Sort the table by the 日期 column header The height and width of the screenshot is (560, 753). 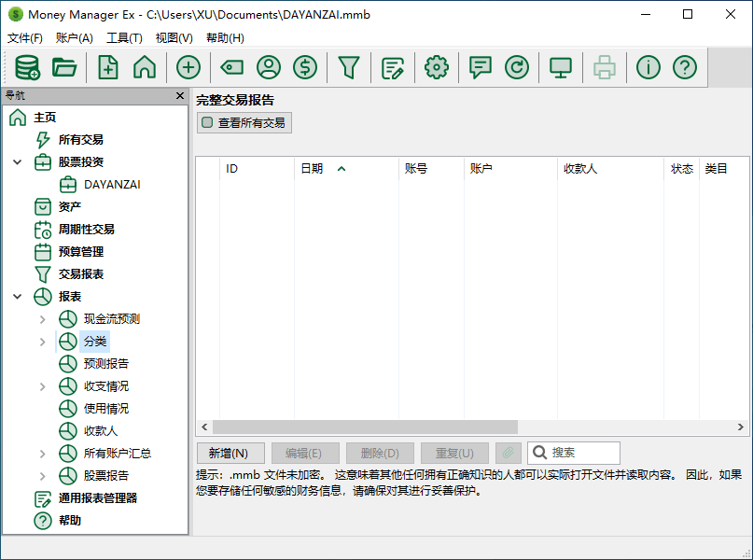coord(312,169)
